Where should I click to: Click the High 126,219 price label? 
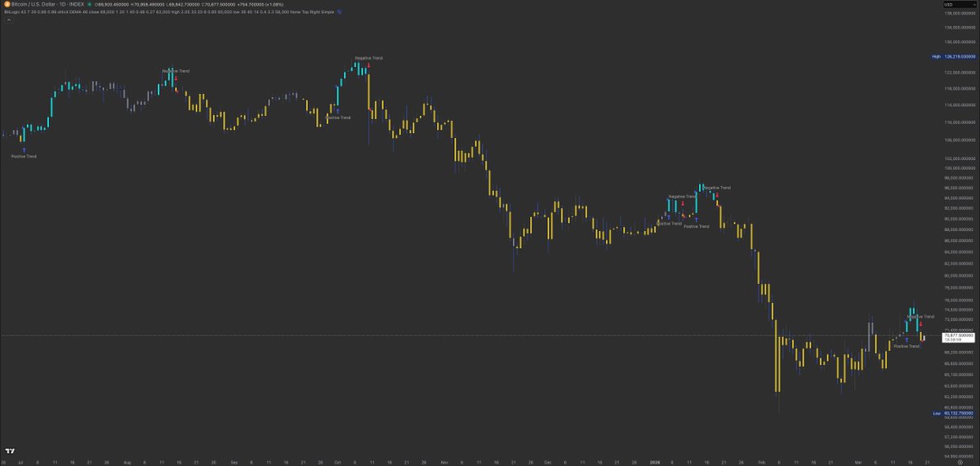[954, 56]
